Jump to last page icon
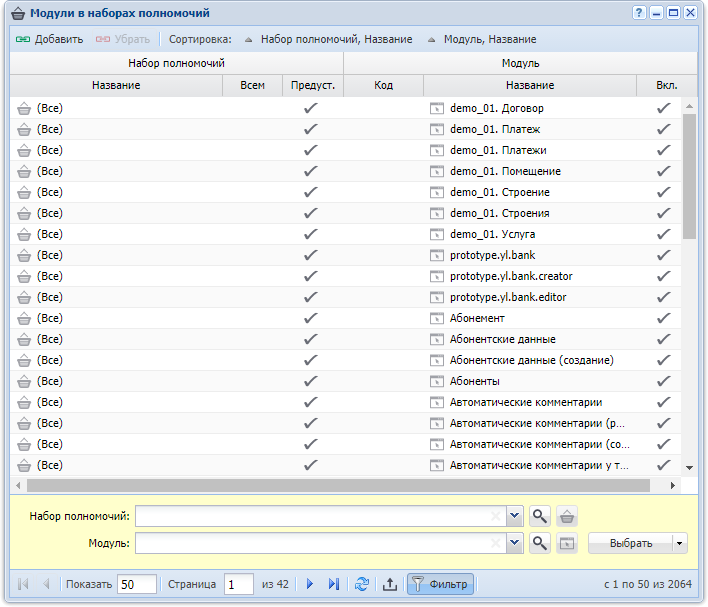Viewport: 708px width, 607px height. click(334, 584)
